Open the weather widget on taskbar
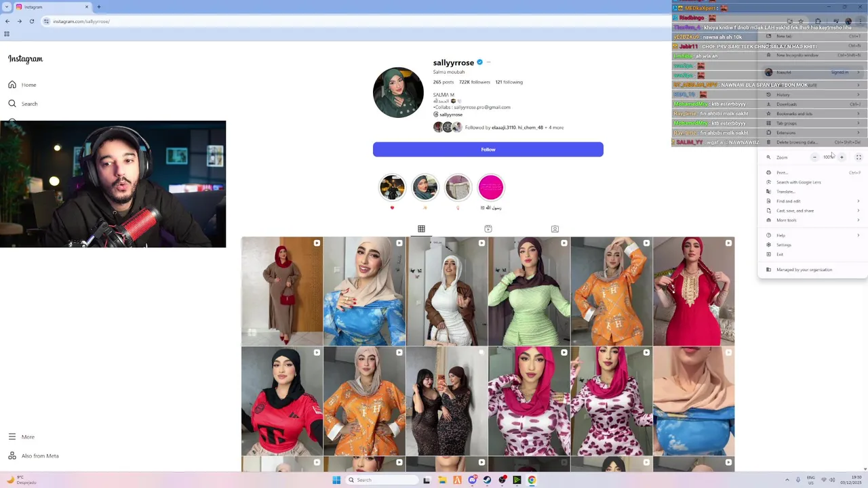This screenshot has width=868, height=488. click(x=20, y=480)
